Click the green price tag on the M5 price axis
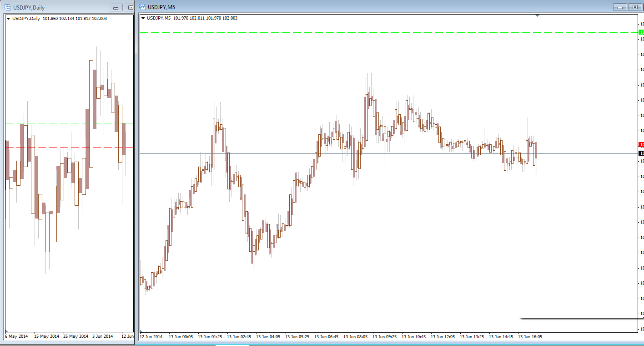644x346 pixels. point(641,32)
